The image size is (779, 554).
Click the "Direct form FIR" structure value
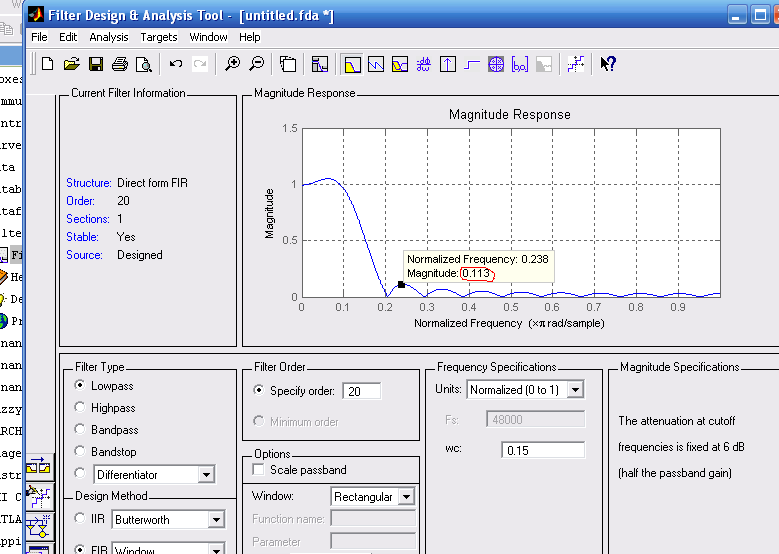153,183
